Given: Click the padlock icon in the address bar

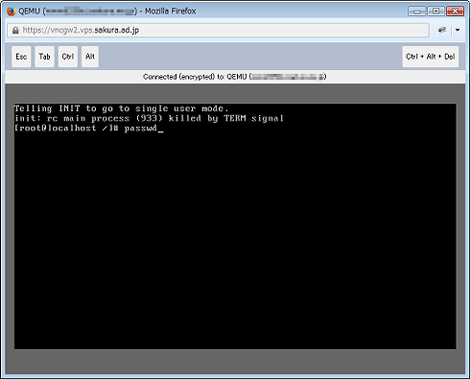Looking at the screenshot, I should coord(15,30).
